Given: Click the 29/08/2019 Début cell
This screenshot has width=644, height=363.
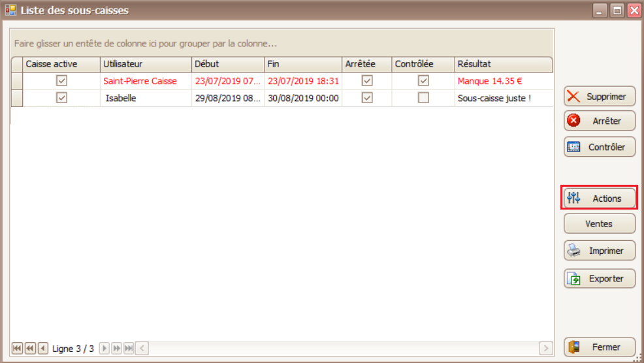Looking at the screenshot, I should point(228,98).
